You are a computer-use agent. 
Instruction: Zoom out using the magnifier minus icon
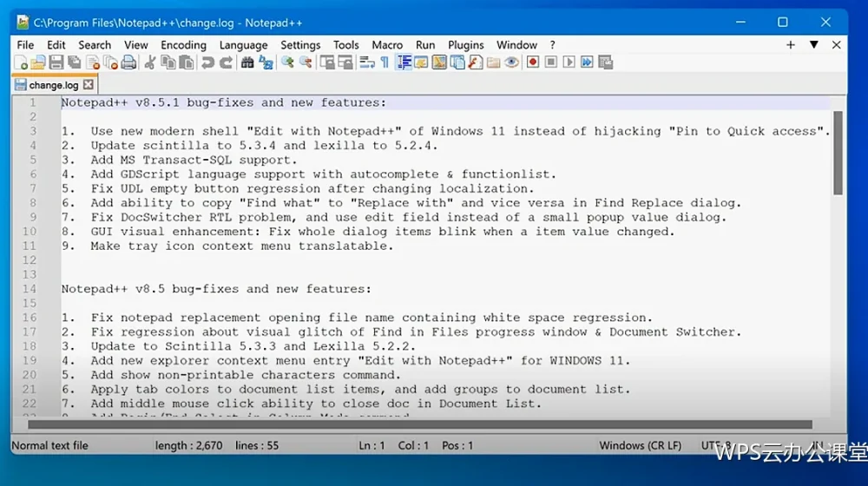coord(306,62)
